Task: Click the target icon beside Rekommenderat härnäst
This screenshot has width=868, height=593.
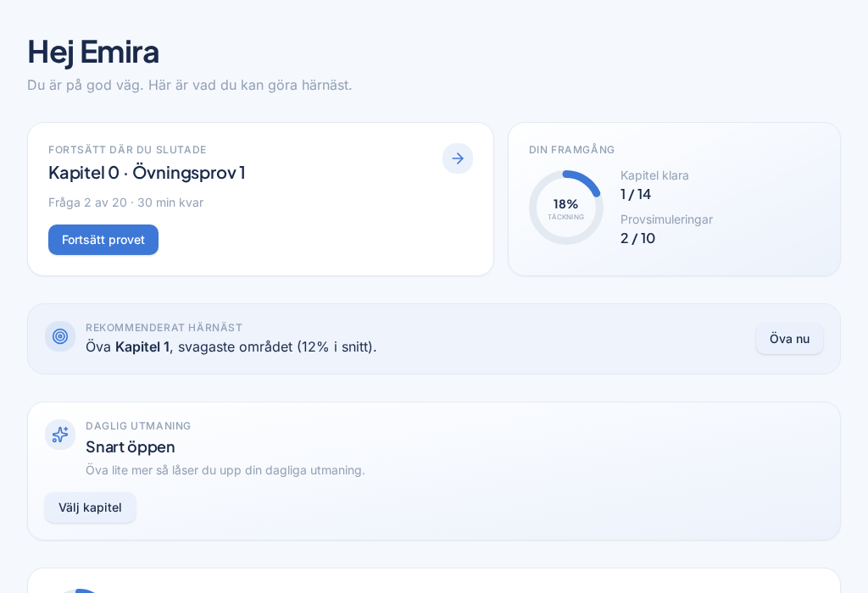Action: tap(60, 336)
